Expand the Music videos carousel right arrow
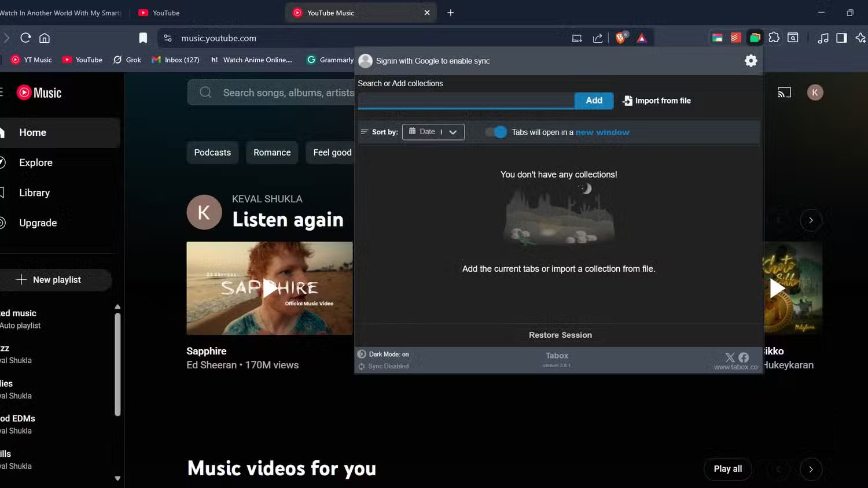The image size is (868, 488). 811,469
